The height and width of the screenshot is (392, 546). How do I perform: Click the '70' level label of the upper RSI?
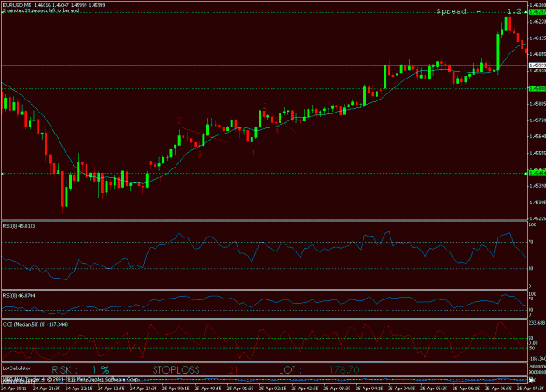(530, 242)
